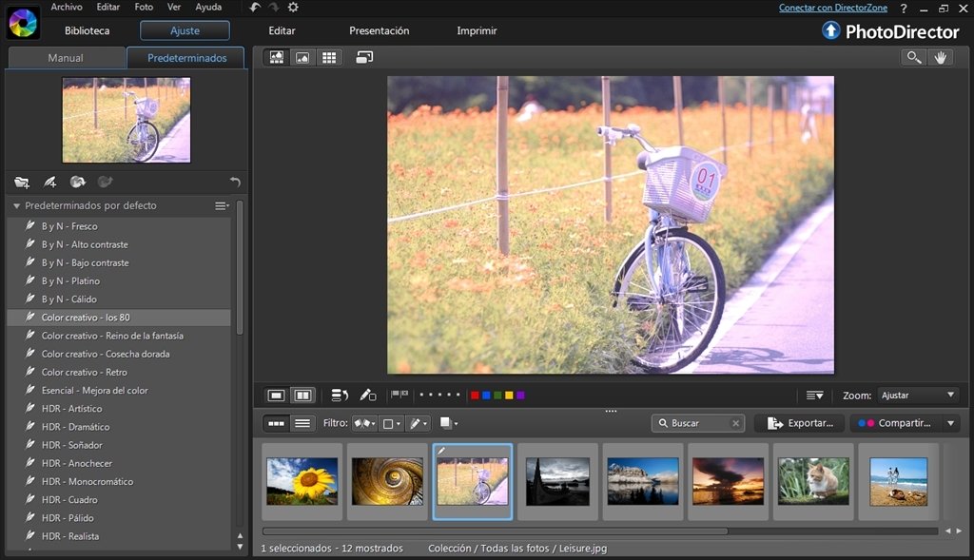Apply the green color label
The image size is (974, 560).
click(x=497, y=395)
